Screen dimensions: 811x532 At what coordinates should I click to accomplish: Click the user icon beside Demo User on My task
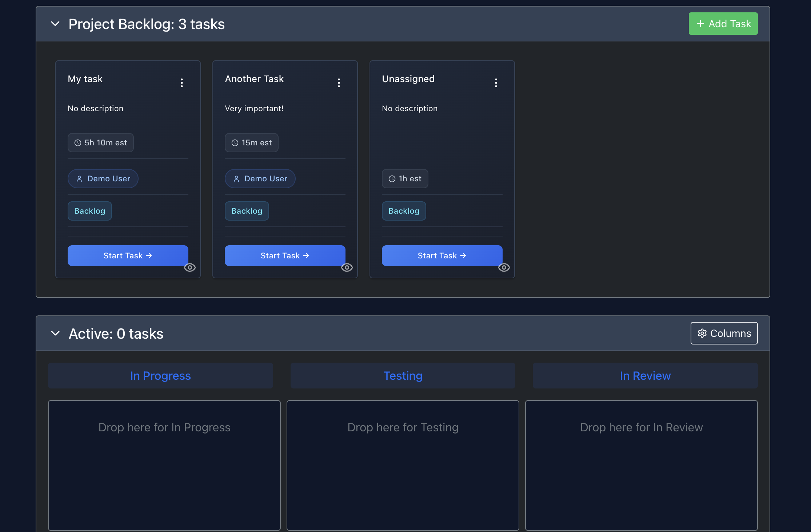click(x=79, y=178)
